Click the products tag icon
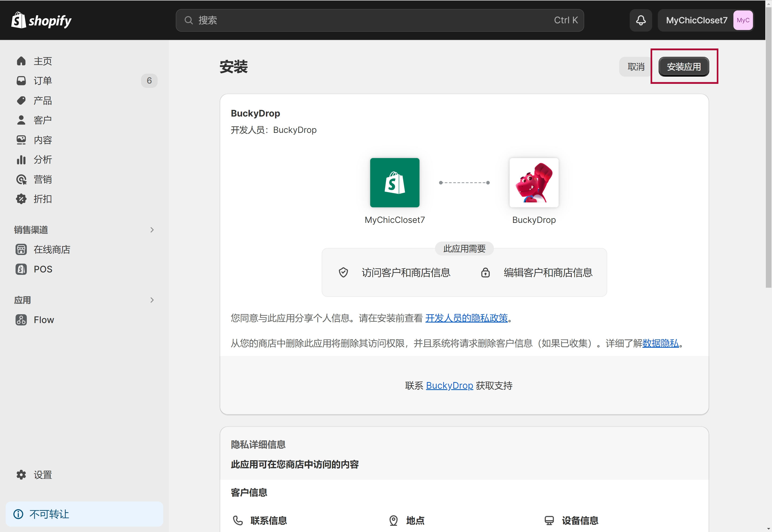 click(x=21, y=101)
